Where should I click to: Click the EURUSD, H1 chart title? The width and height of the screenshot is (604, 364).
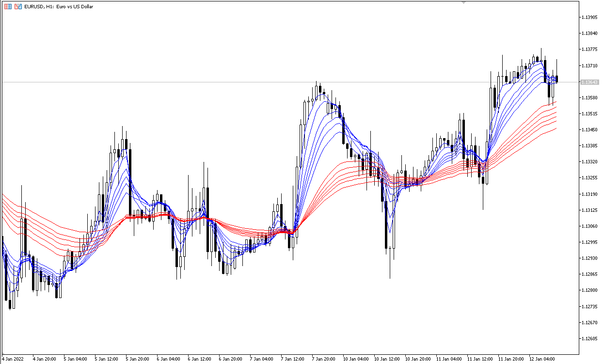(x=59, y=7)
